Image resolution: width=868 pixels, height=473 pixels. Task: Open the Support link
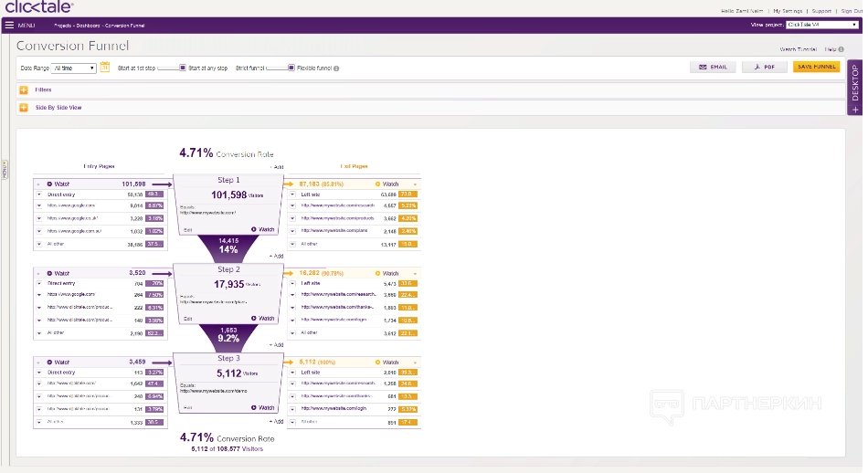click(x=821, y=11)
